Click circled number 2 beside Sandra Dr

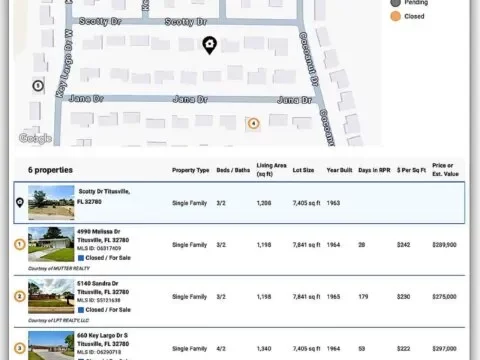tap(20, 296)
